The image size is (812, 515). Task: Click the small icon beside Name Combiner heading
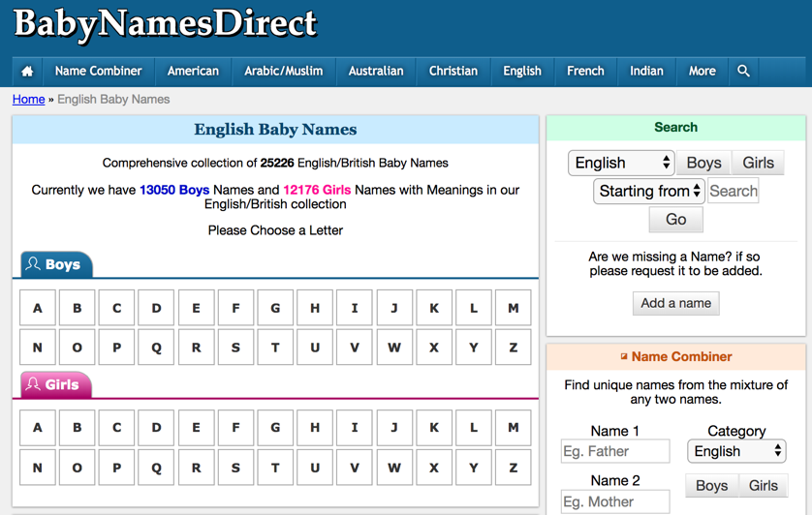pyautogui.click(x=624, y=356)
